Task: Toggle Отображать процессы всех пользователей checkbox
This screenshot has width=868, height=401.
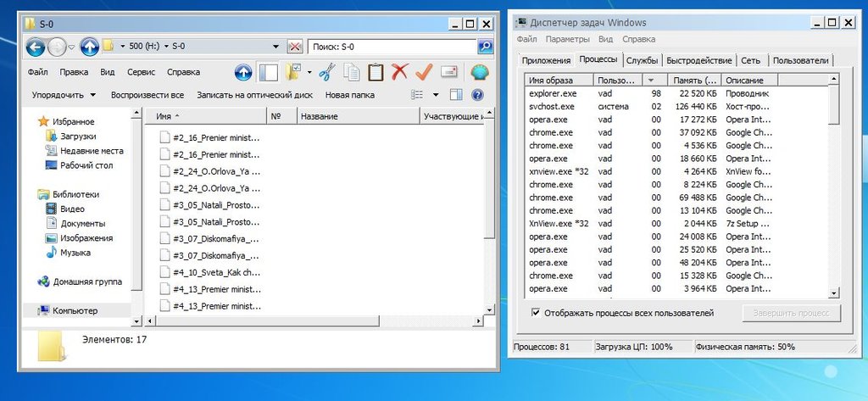Action: 536,313
